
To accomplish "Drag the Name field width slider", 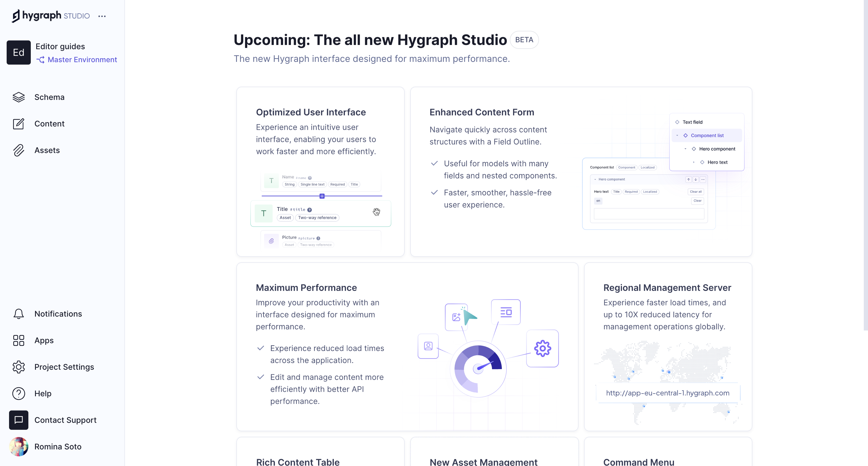I will pyautogui.click(x=321, y=196).
